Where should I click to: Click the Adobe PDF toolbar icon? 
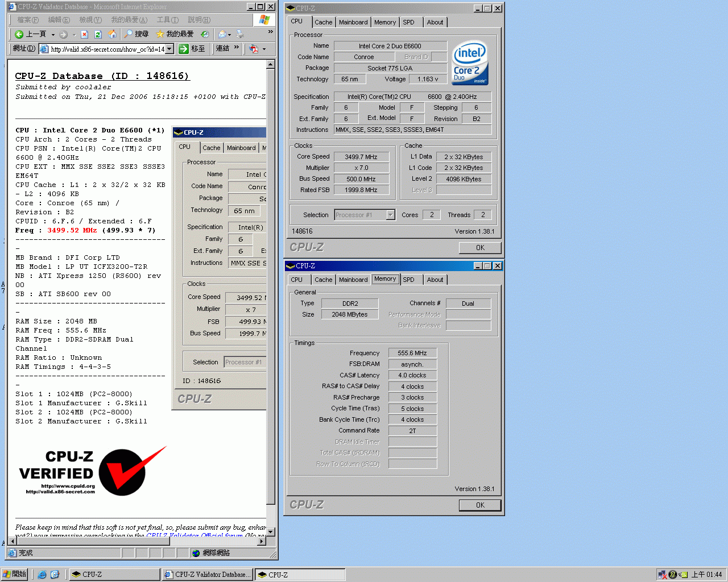click(254, 49)
